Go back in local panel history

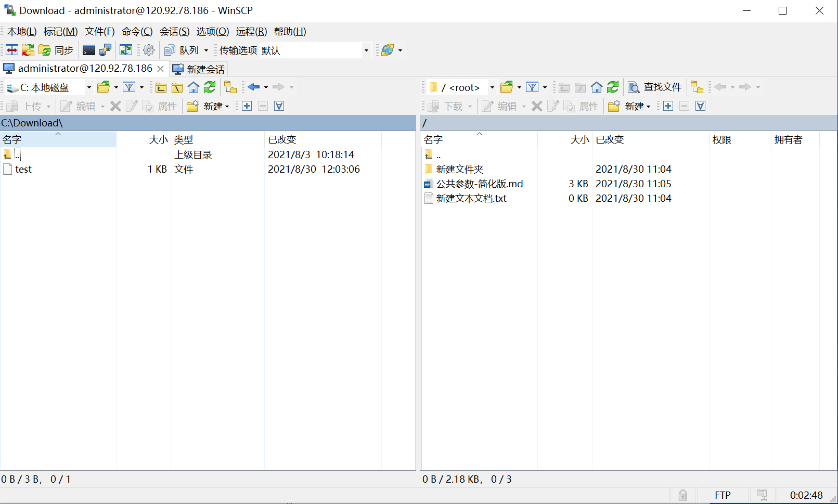[x=254, y=87]
